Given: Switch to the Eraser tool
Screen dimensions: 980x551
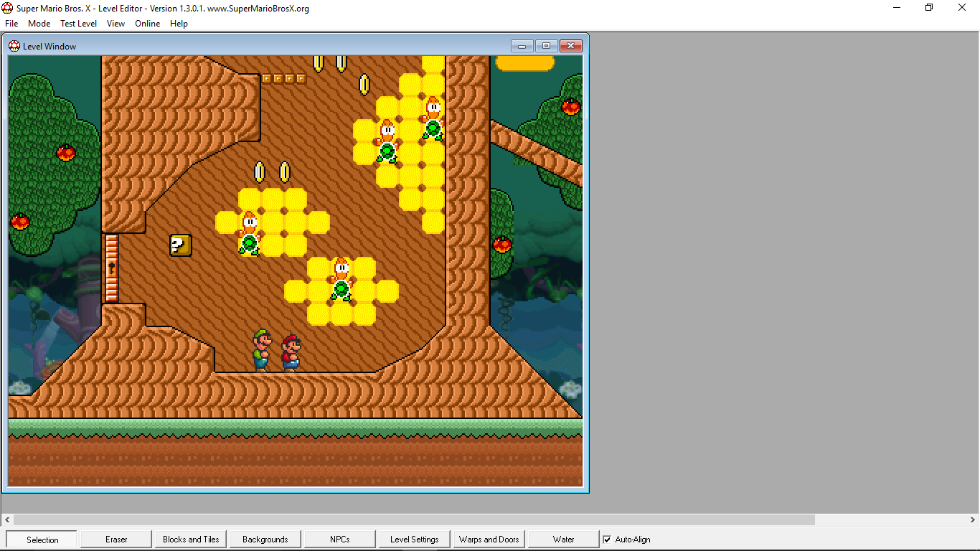Looking at the screenshot, I should 116,540.
